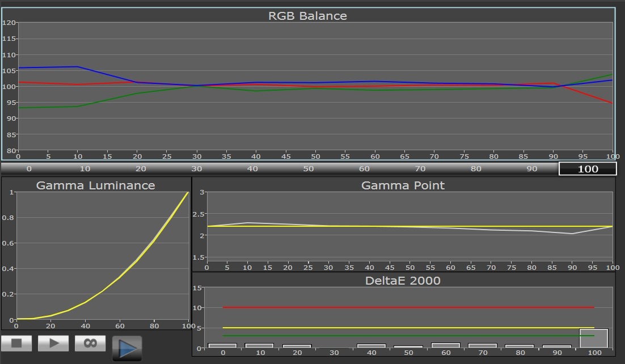The width and height of the screenshot is (625, 364).
Task: Pick the 90 grayscale level step
Action: coord(531,169)
